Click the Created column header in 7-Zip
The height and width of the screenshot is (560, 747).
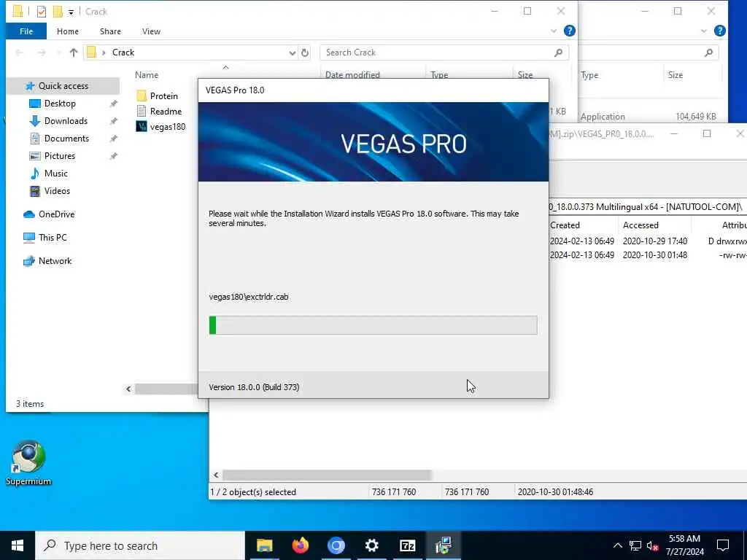point(565,225)
